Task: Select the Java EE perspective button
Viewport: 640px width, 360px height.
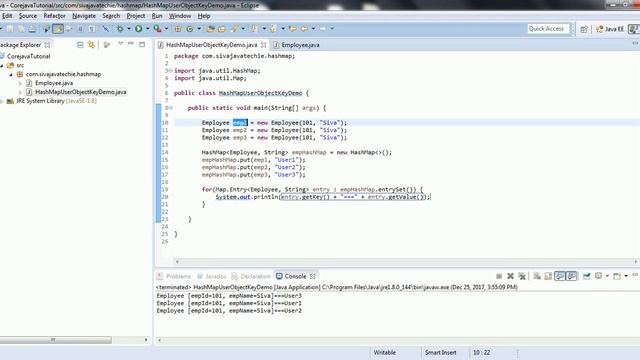Action: 610,29
